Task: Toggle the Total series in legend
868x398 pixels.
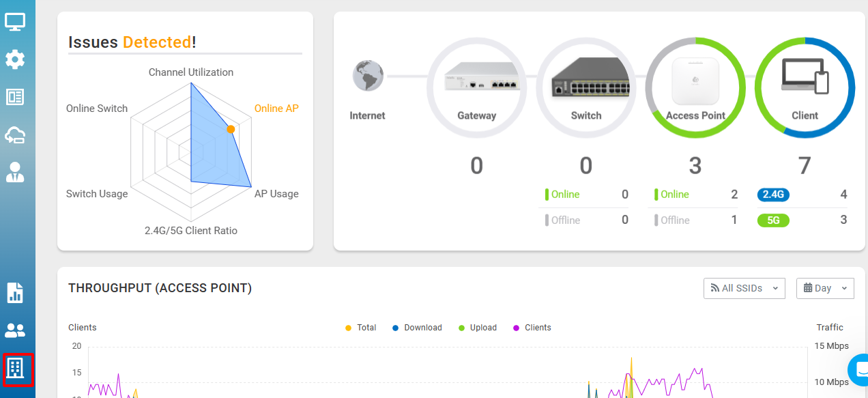Action: [361, 328]
